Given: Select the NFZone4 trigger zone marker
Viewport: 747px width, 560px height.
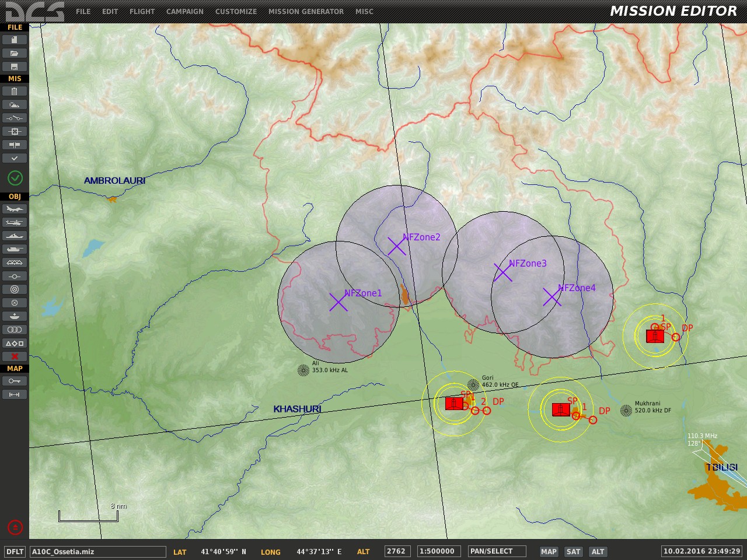Looking at the screenshot, I should click(552, 297).
